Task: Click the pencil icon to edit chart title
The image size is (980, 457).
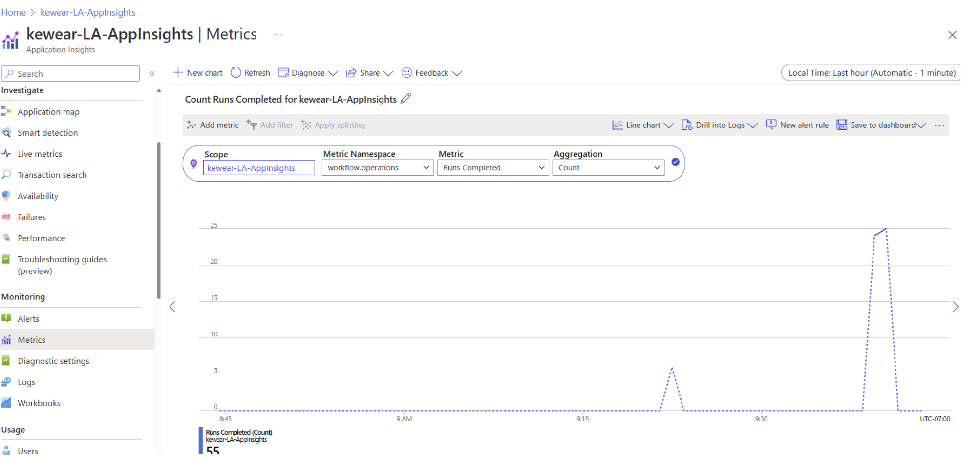Action: [x=405, y=99]
